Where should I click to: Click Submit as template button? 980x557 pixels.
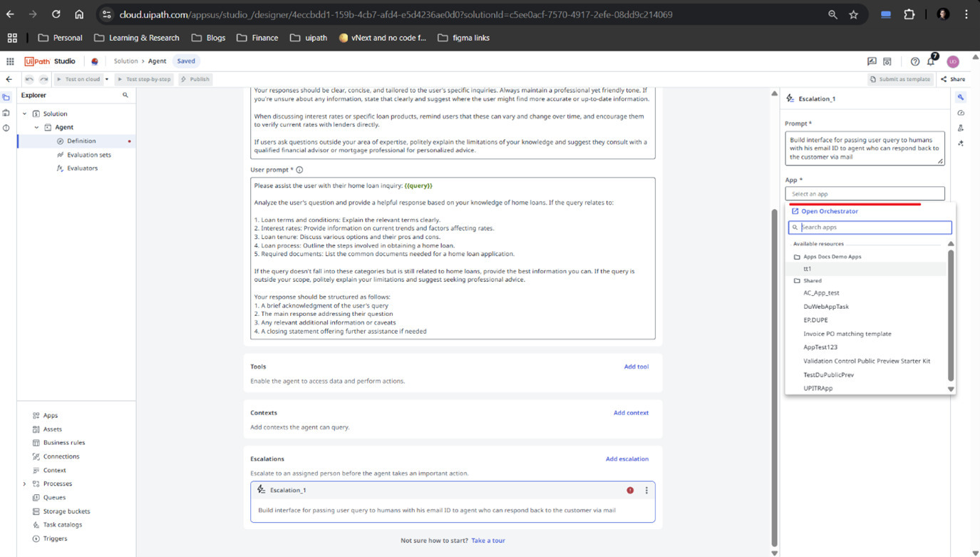pos(899,79)
